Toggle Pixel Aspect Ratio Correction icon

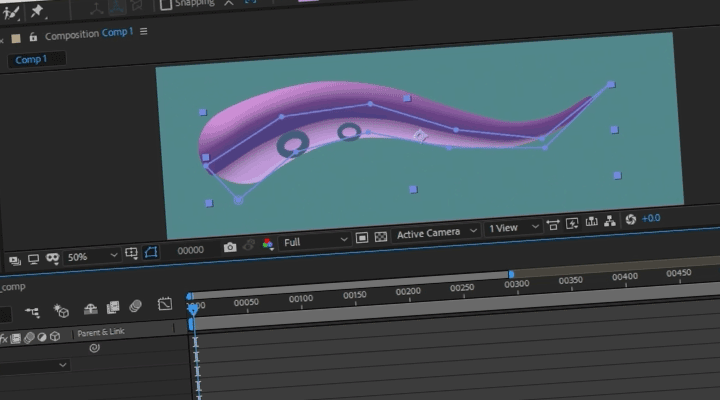553,225
